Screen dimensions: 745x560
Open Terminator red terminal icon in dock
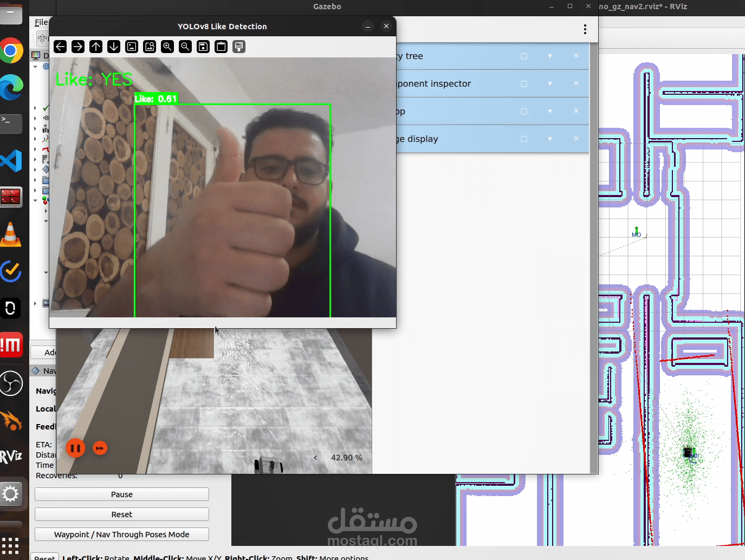pos(11,198)
